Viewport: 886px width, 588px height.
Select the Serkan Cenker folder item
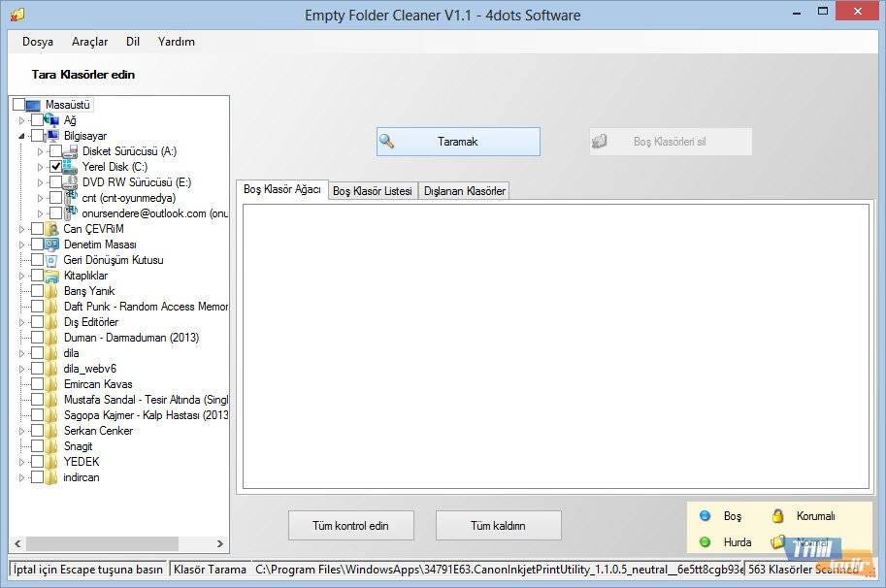tap(98, 431)
